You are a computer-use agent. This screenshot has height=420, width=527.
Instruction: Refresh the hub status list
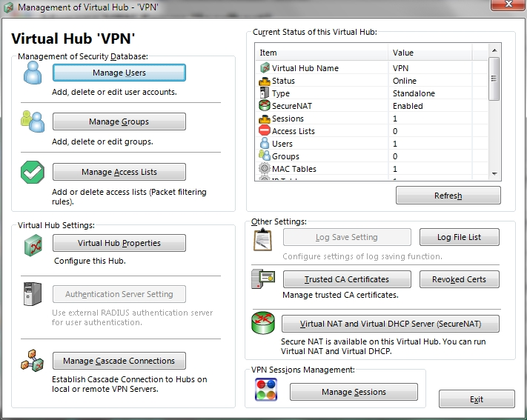pyautogui.click(x=448, y=196)
